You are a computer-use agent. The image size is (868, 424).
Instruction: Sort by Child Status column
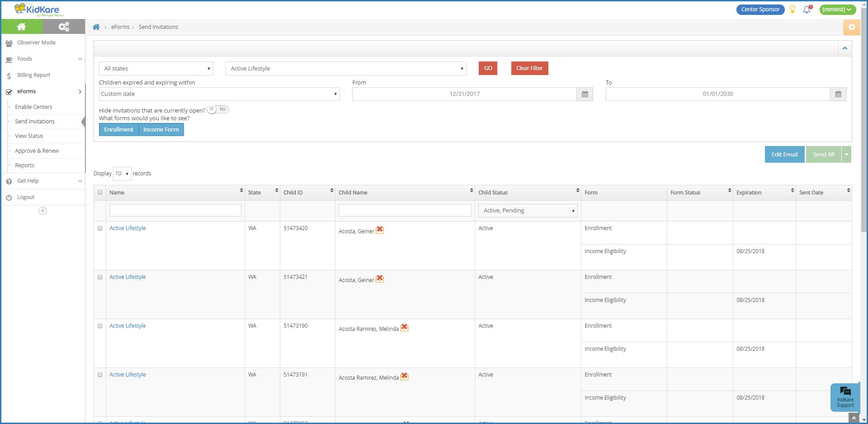coord(578,191)
